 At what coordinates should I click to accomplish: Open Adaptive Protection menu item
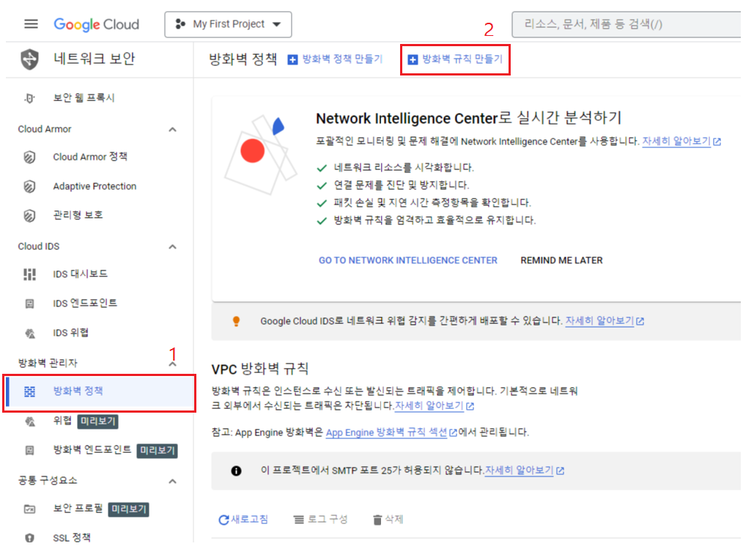95,186
